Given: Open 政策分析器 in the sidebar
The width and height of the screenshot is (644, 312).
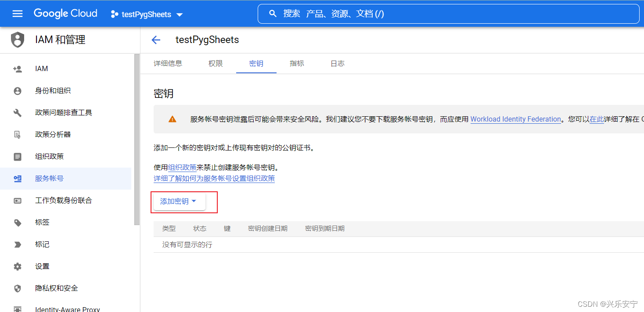Looking at the screenshot, I should point(66,135).
